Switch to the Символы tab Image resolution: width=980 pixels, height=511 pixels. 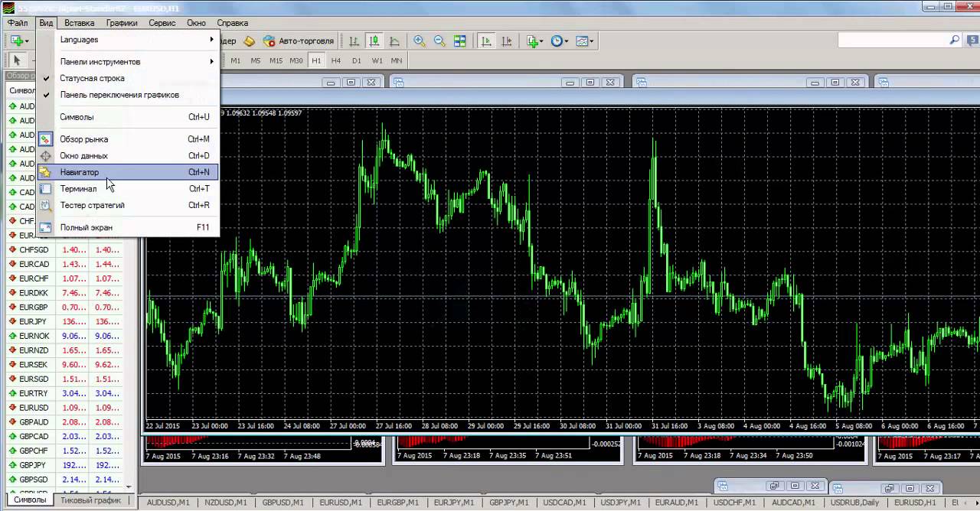(x=30, y=500)
